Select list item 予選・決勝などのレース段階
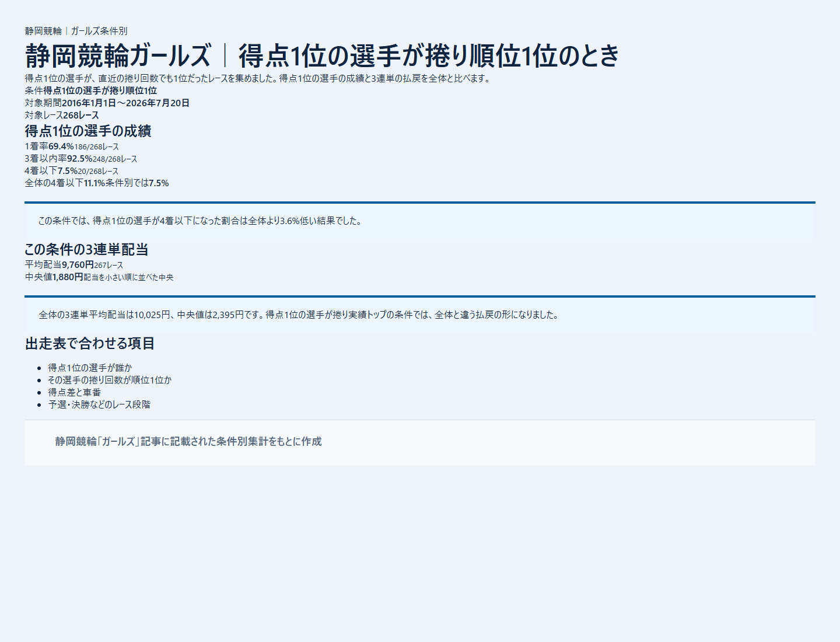 pos(100,404)
